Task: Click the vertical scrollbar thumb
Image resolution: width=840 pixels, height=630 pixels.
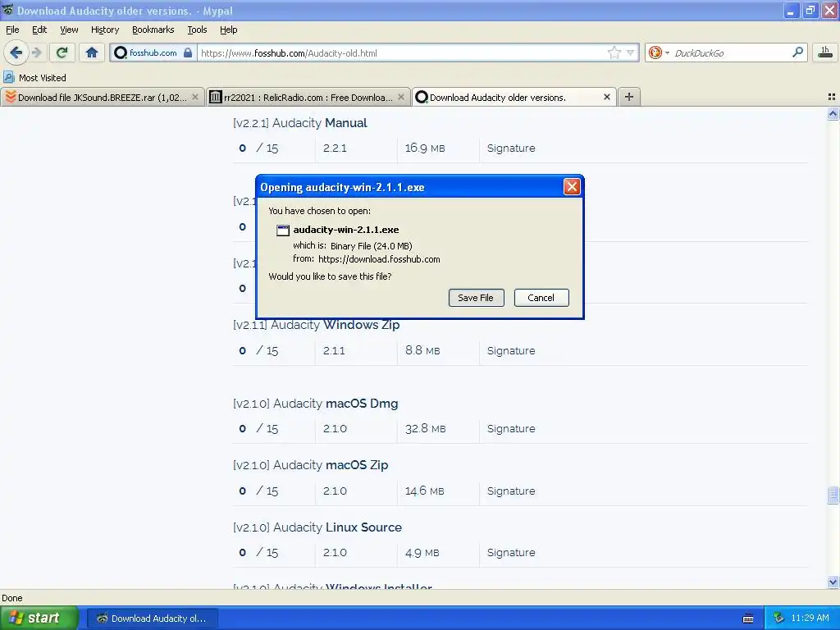Action: pos(833,495)
